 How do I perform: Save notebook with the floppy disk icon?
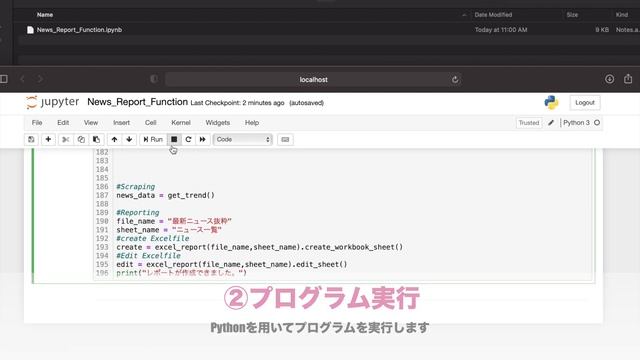tap(31, 140)
